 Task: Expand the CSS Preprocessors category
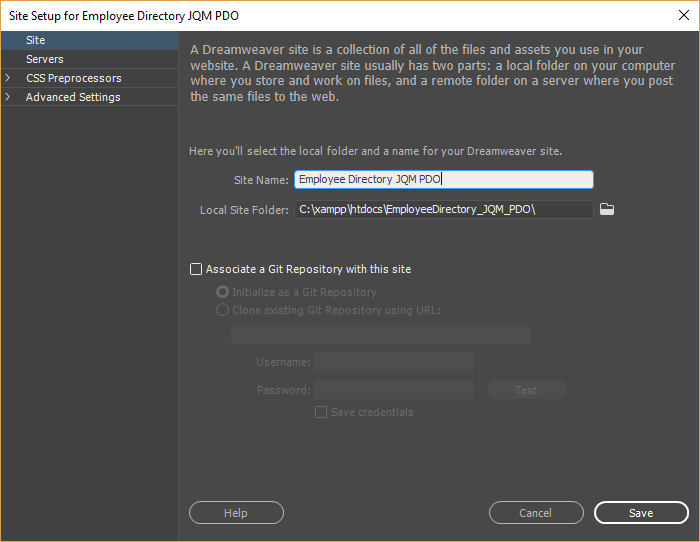click(8, 78)
